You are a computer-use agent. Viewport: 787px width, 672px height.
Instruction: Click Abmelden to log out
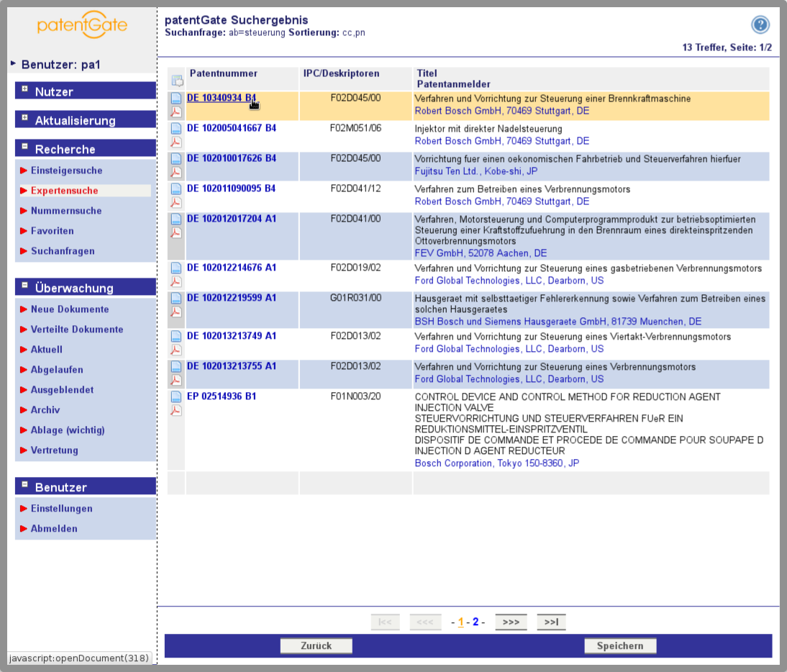[54, 529]
